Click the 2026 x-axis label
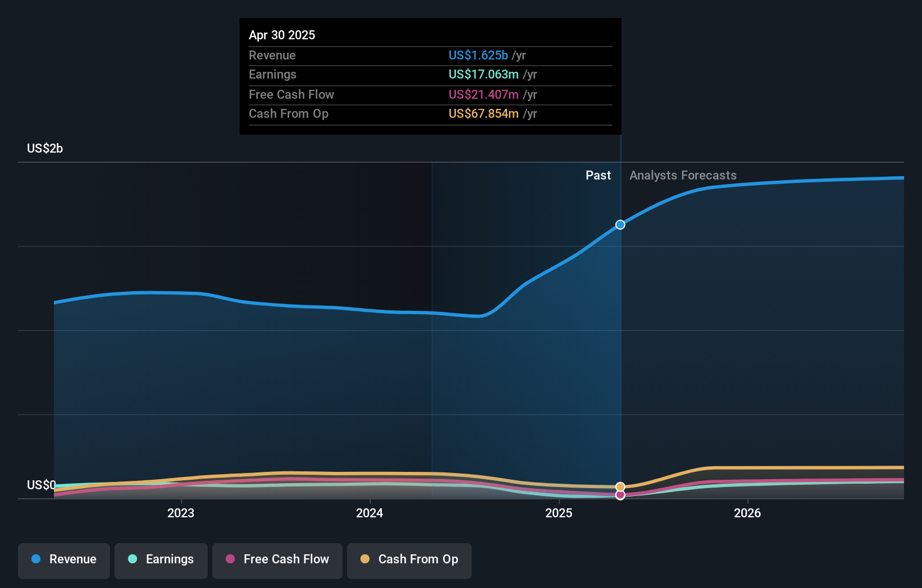 click(x=747, y=513)
